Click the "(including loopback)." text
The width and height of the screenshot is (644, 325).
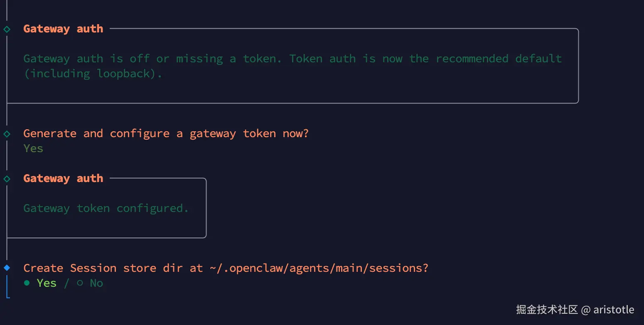coord(93,74)
